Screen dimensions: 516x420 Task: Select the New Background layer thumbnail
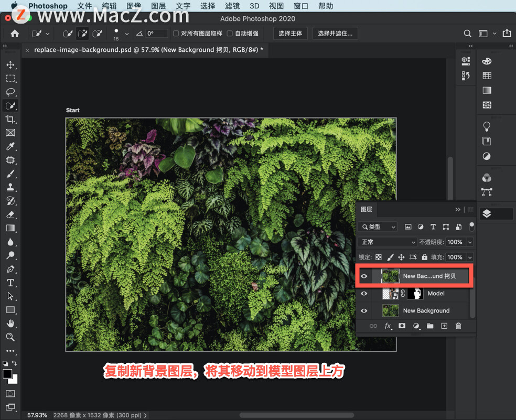click(390, 311)
